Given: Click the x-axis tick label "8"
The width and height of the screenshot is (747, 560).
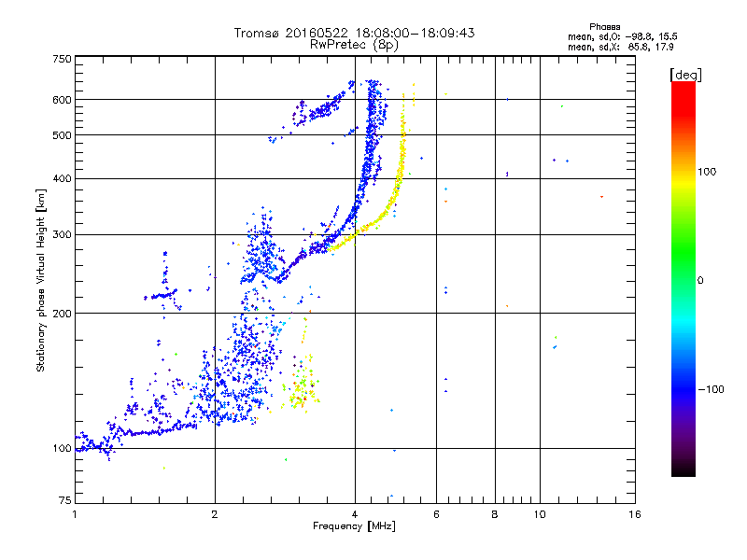Looking at the screenshot, I should [495, 514].
